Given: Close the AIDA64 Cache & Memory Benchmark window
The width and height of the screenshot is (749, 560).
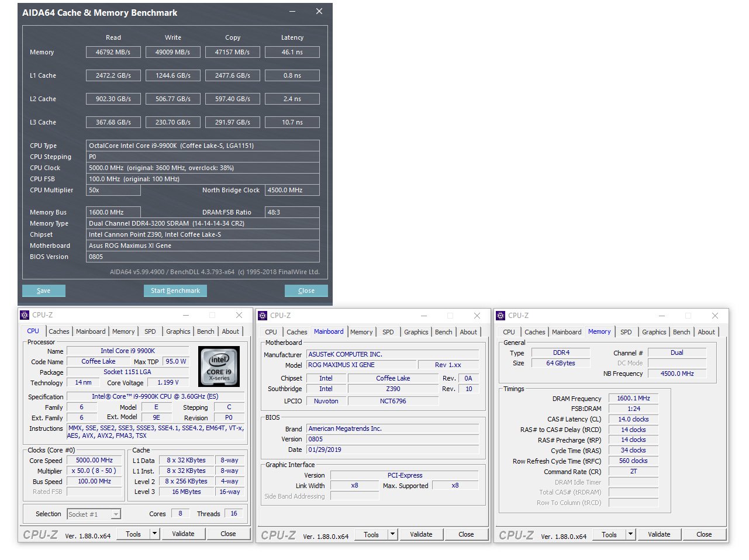Looking at the screenshot, I should tap(319, 12).
